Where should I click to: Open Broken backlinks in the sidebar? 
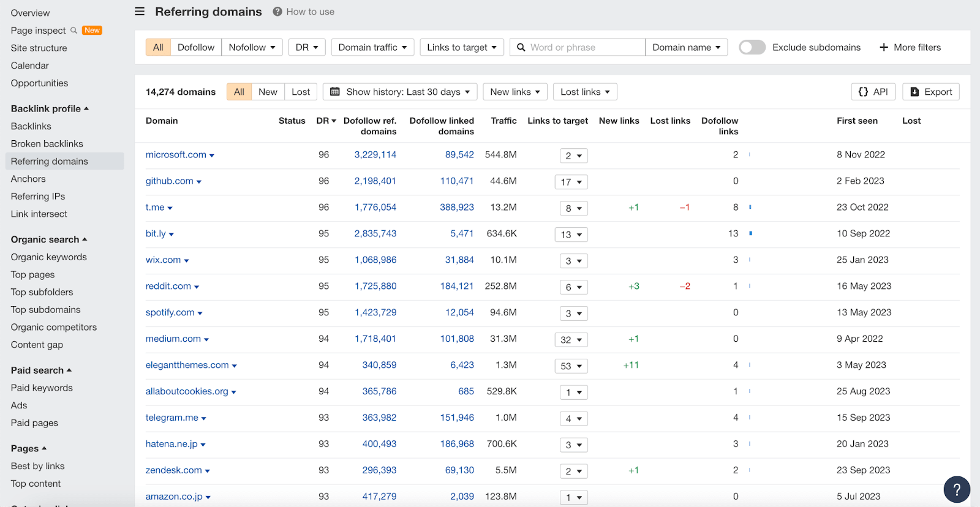[47, 144]
